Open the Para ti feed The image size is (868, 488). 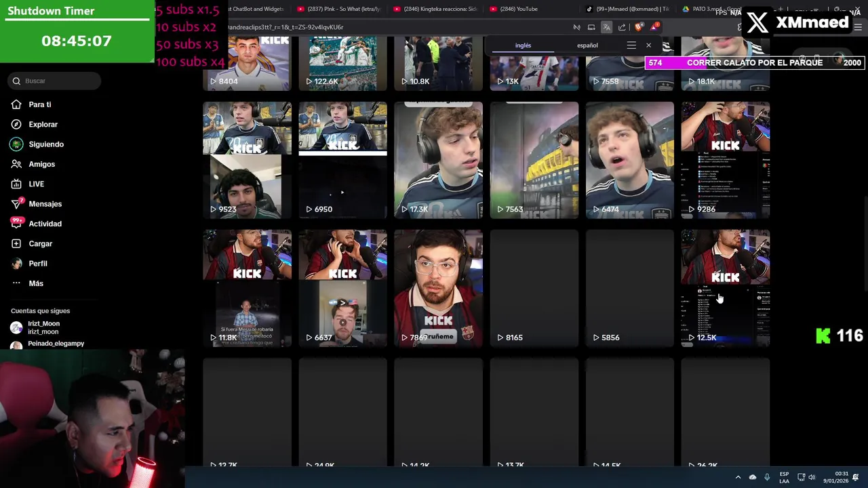coord(39,104)
